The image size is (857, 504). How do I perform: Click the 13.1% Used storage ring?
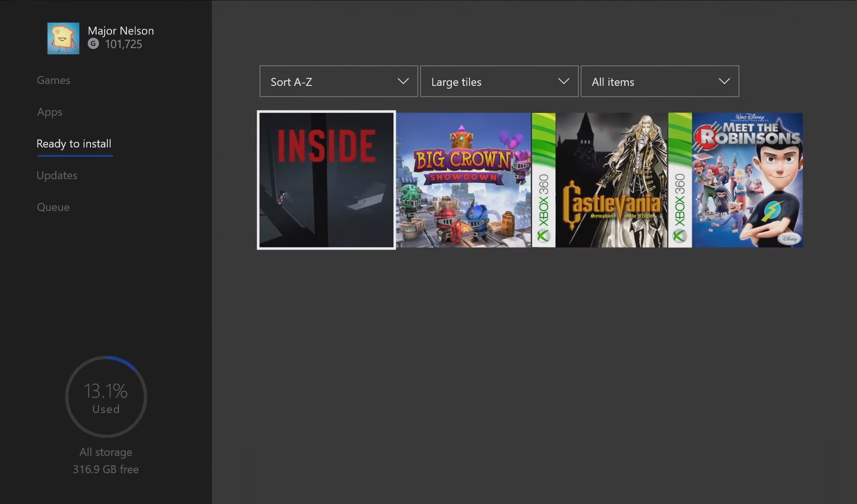point(106,397)
